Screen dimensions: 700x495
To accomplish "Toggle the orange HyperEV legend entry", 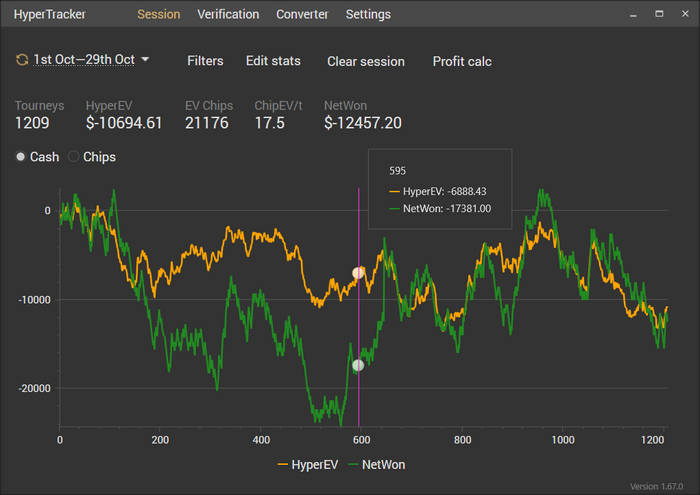I will tap(306, 465).
